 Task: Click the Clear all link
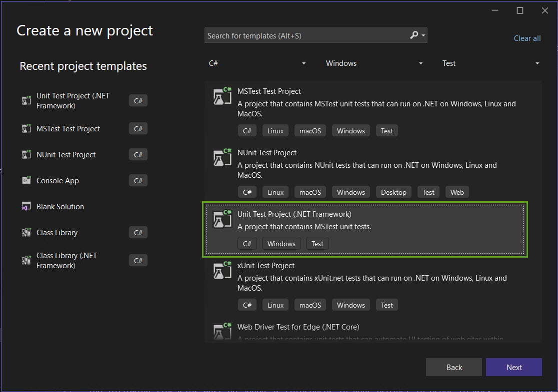527,38
